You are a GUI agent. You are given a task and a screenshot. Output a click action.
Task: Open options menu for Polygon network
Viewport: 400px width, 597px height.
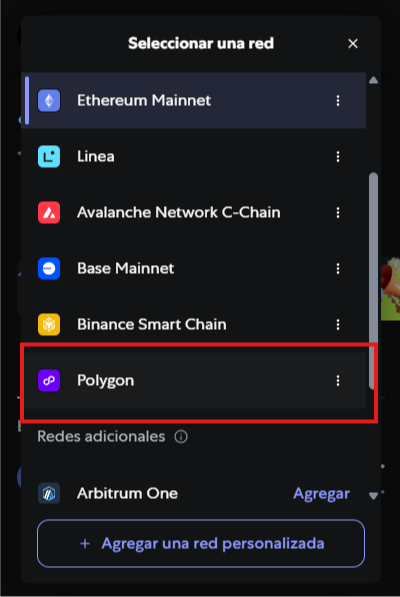(x=338, y=380)
